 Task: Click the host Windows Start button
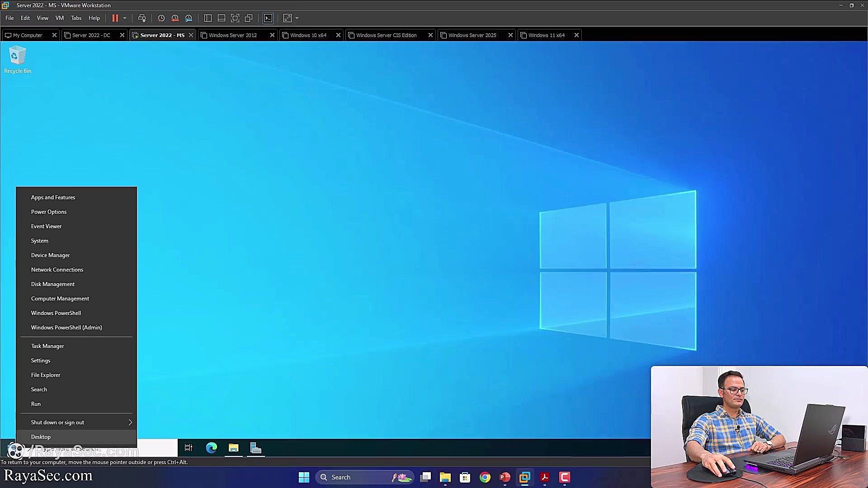[x=304, y=477]
